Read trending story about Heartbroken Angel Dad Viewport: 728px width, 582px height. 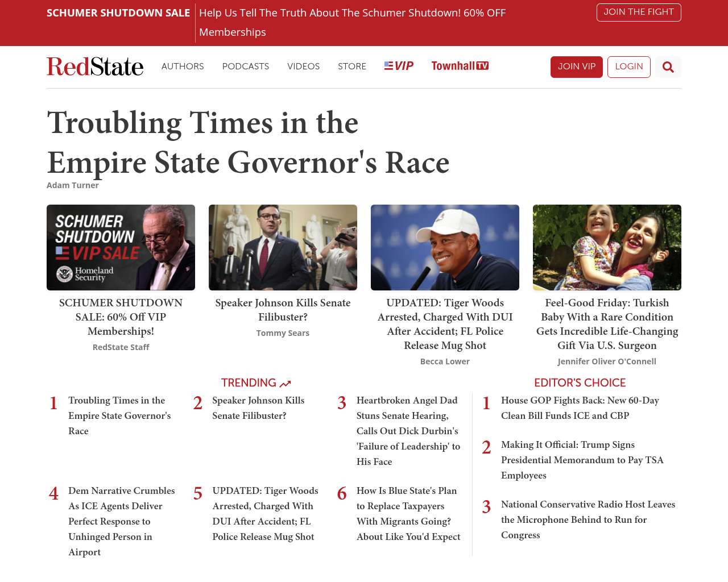click(408, 431)
